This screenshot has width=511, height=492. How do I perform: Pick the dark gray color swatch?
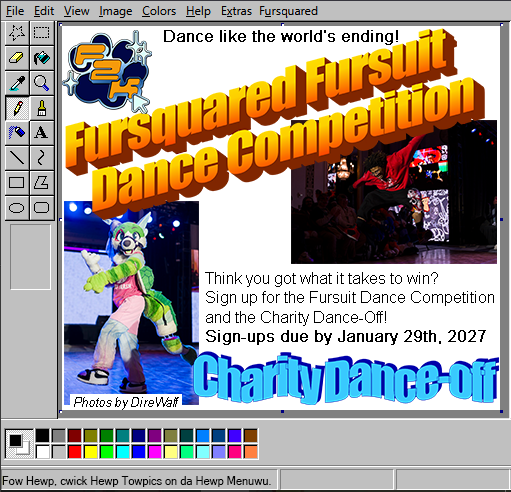[x=59, y=436]
